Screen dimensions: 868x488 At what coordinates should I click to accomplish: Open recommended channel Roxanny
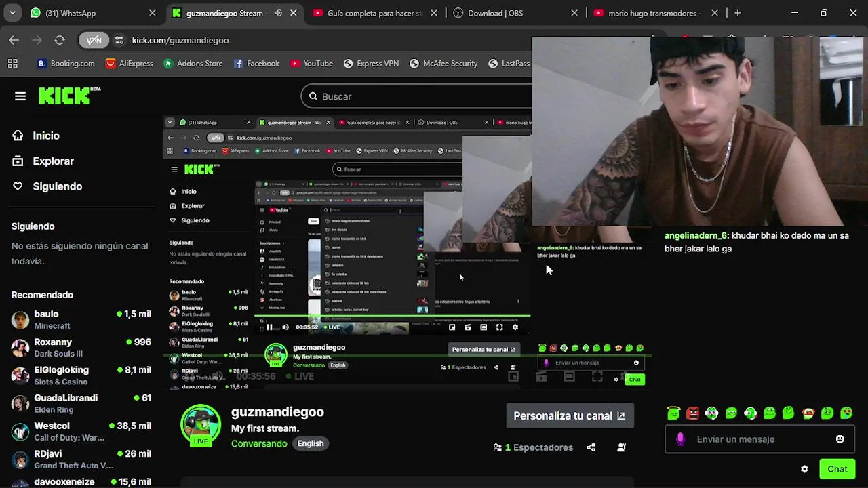(81, 348)
